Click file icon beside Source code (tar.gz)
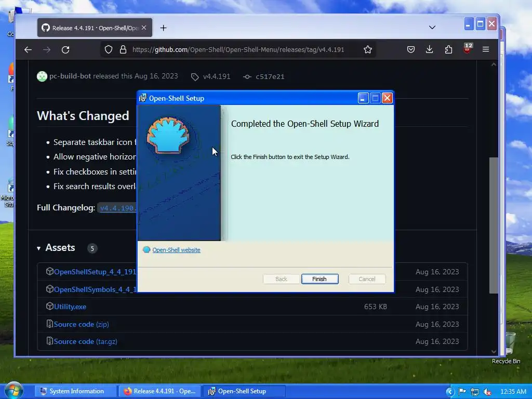Screen dimensions: 532x399 [x=49, y=341]
